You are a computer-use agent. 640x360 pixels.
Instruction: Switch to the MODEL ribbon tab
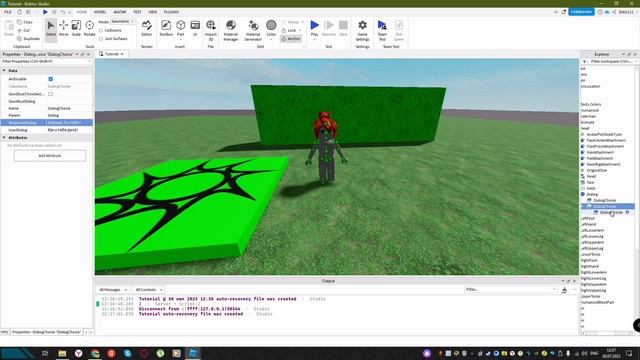[100, 12]
